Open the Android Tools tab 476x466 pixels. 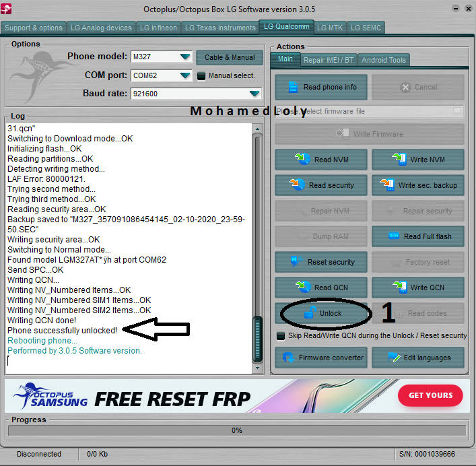click(383, 60)
